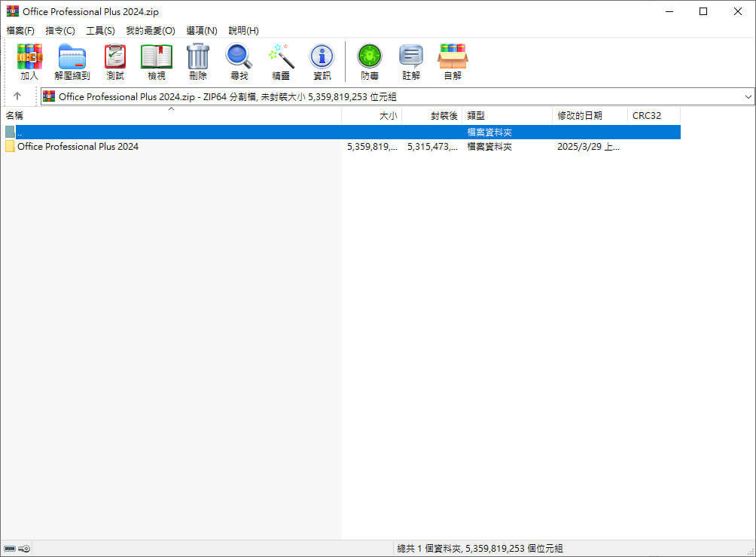Open the 檢視 (View) book icon

(x=156, y=62)
